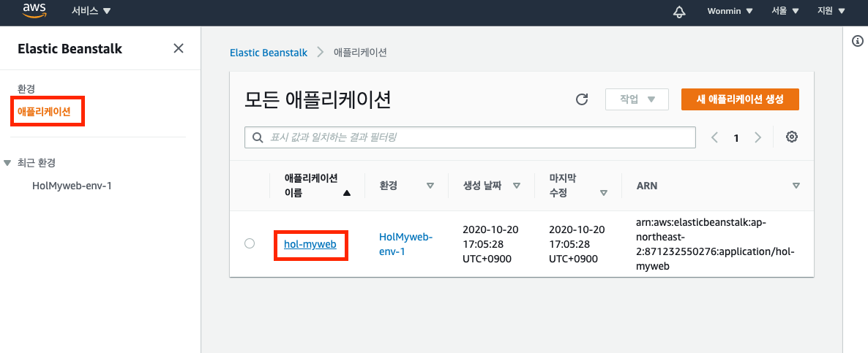Screen dimensions: 868x353
Task: Open HolMyweb-env-1 under recent environments
Action: pyautogui.click(x=72, y=186)
